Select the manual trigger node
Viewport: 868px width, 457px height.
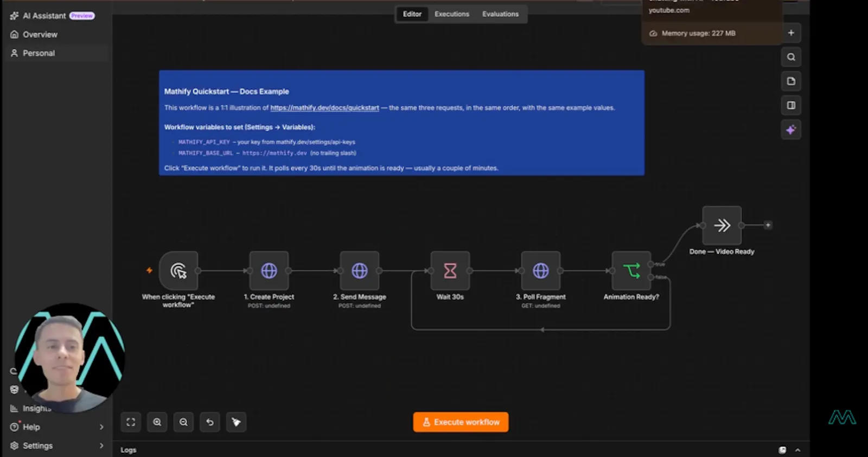tap(178, 270)
